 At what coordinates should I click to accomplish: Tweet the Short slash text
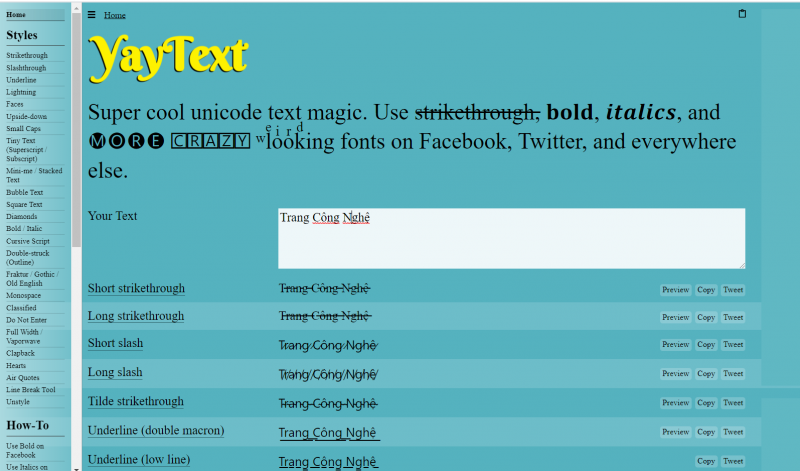pos(733,344)
